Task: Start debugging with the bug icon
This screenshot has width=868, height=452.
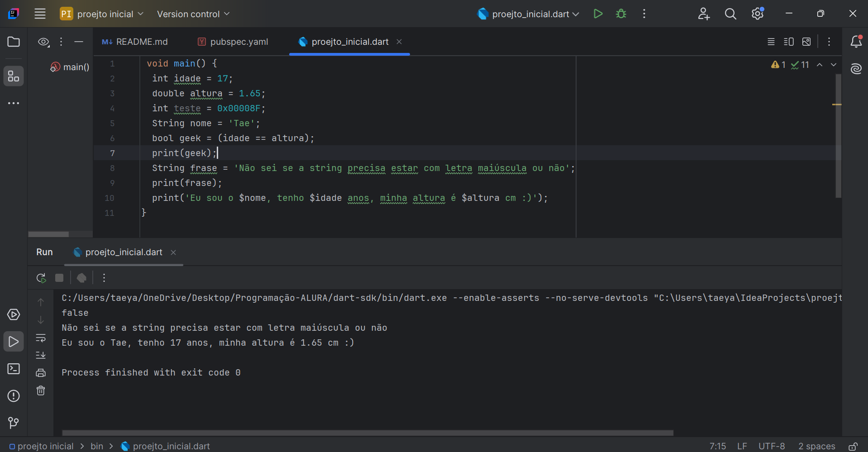Action: point(621,14)
